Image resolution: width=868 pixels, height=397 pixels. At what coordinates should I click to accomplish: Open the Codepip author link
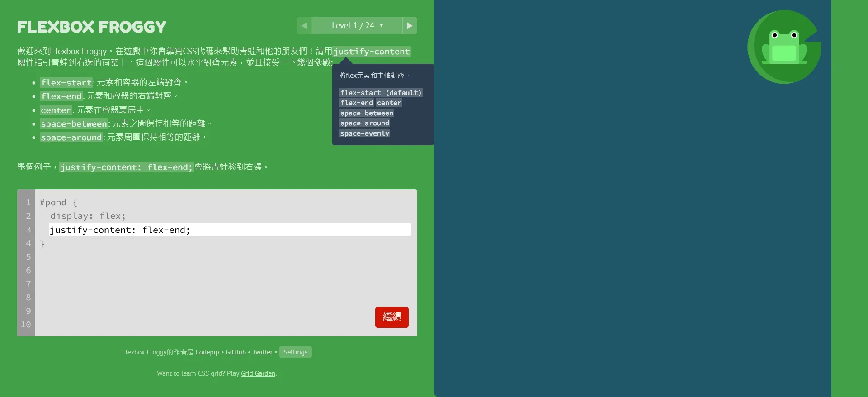(207, 352)
